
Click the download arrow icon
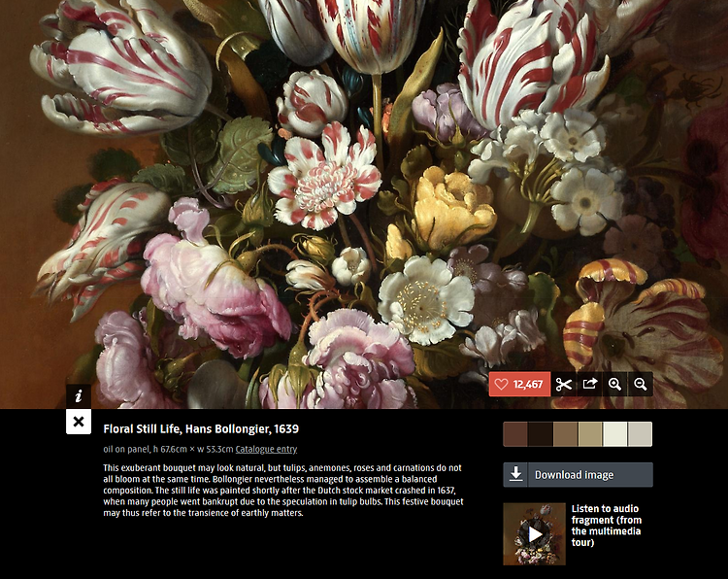(x=515, y=474)
